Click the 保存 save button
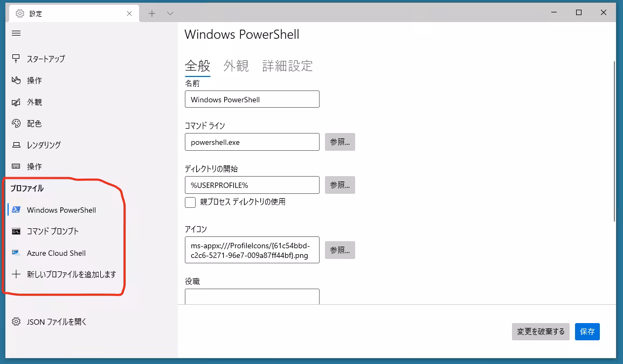The image size is (623, 364). coord(587,332)
